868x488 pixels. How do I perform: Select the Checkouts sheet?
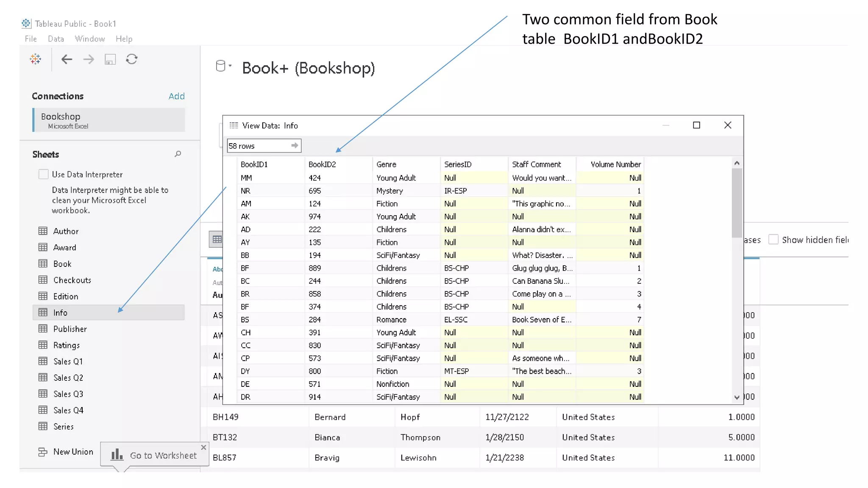click(72, 280)
